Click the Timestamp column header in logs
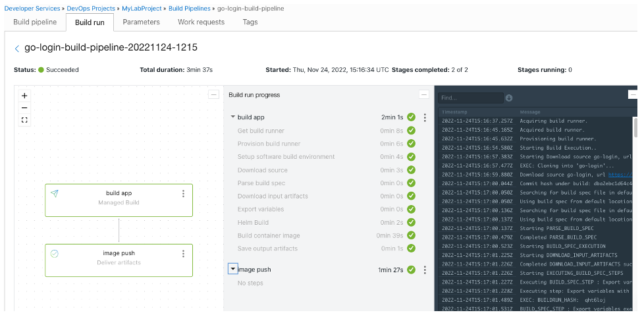Image resolution: width=644 pixels, height=323 pixels. tap(454, 112)
